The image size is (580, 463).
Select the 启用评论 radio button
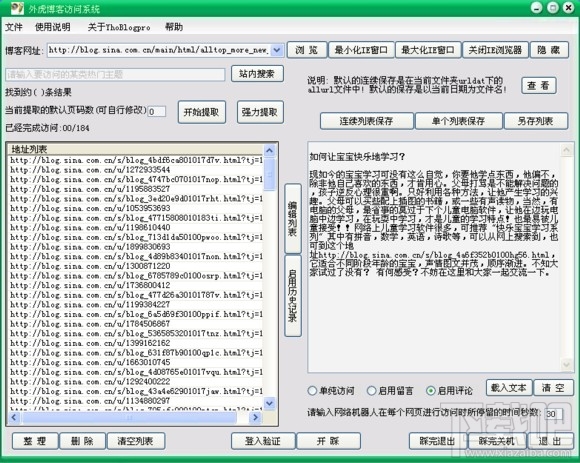click(431, 391)
